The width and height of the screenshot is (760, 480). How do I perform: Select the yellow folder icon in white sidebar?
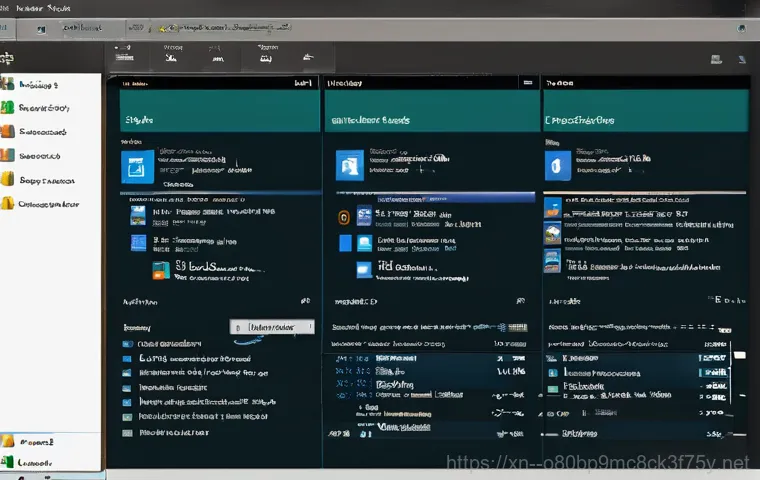(x=8, y=180)
